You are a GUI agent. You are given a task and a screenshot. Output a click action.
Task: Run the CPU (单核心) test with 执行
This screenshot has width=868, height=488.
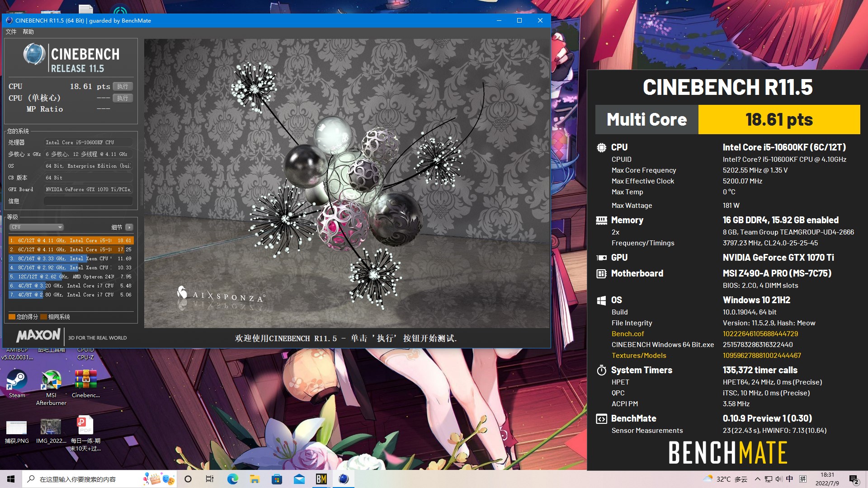coord(123,98)
